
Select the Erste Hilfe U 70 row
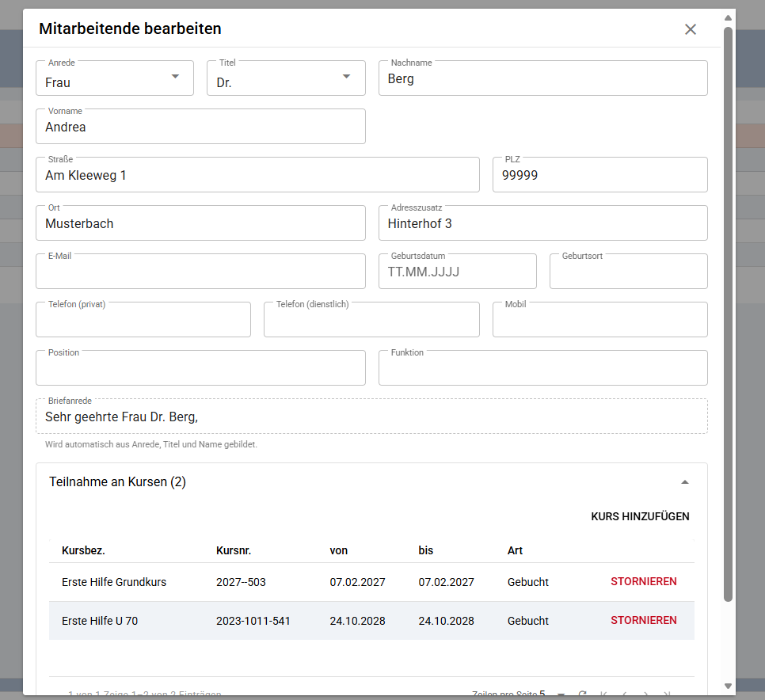click(x=371, y=621)
